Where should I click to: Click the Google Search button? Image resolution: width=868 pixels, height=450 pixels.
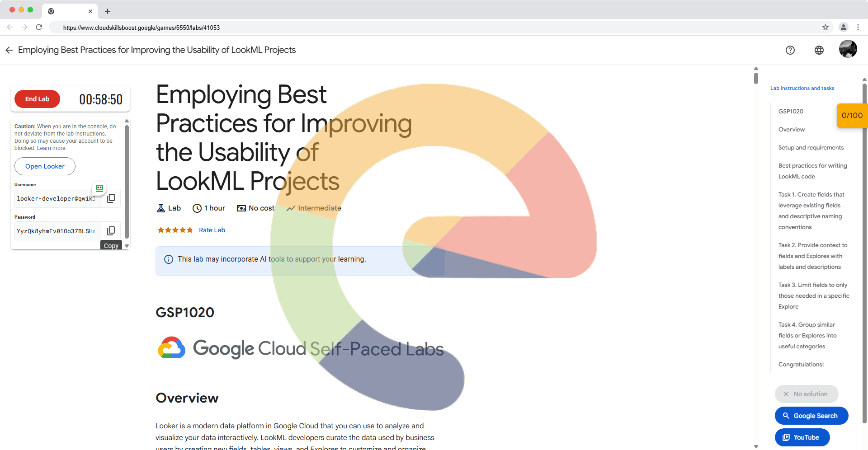click(x=811, y=416)
